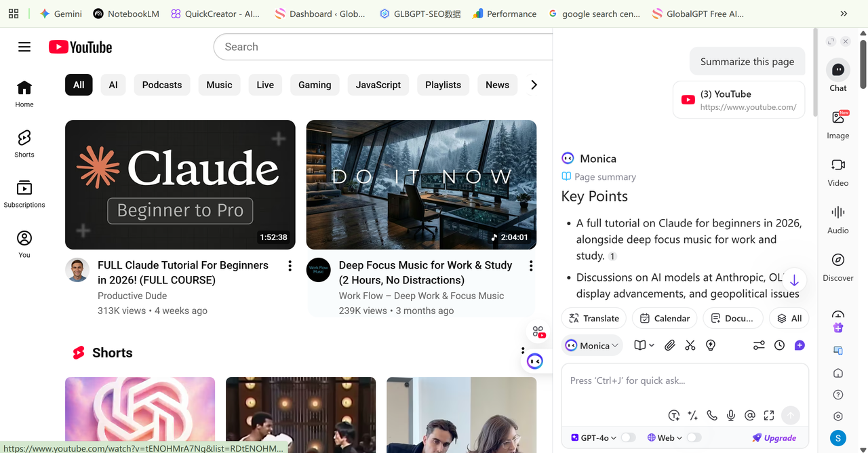
Task: Click the S account avatar
Action: [x=838, y=438]
